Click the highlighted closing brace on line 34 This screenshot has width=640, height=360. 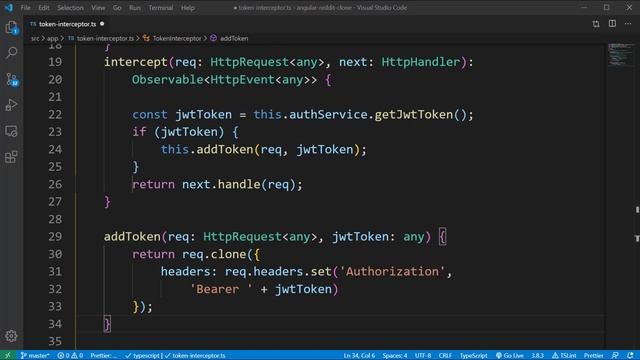[x=107, y=324]
